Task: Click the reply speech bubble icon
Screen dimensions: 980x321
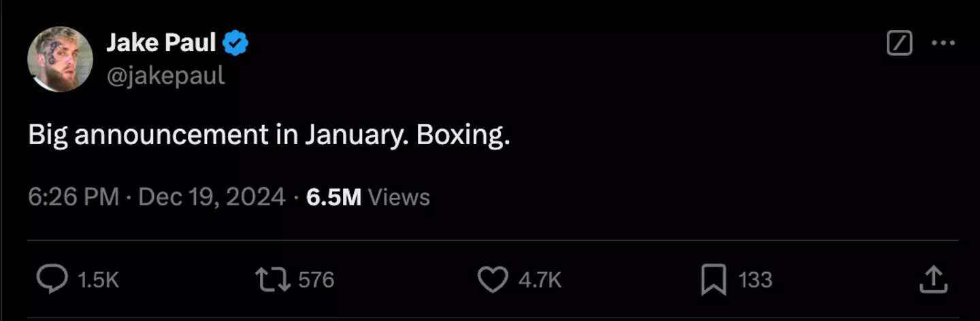Action: [52, 280]
